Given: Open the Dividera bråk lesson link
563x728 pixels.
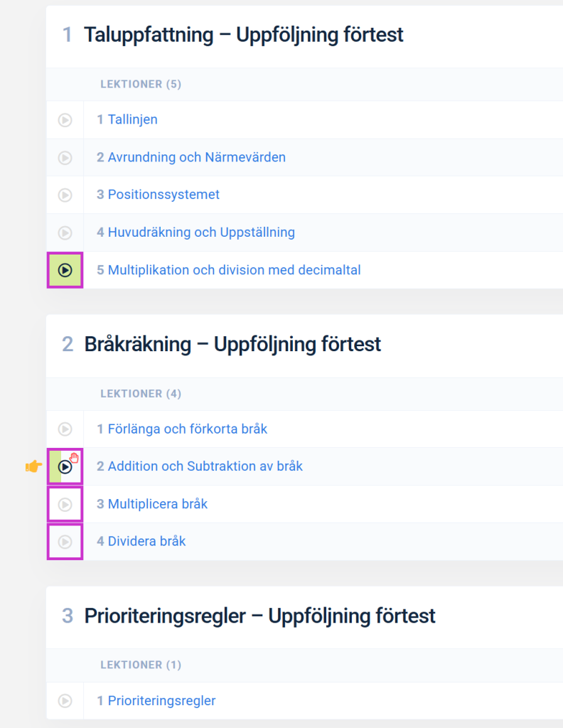Looking at the screenshot, I should tap(146, 542).
